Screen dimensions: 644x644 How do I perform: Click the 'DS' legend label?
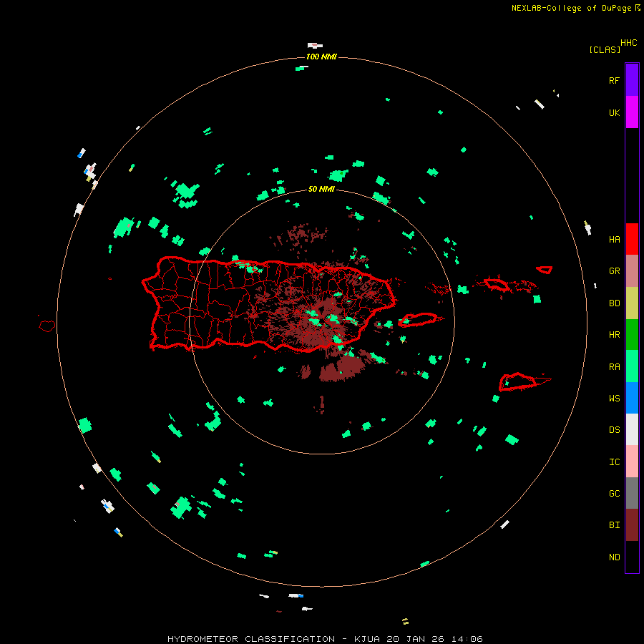(614, 430)
